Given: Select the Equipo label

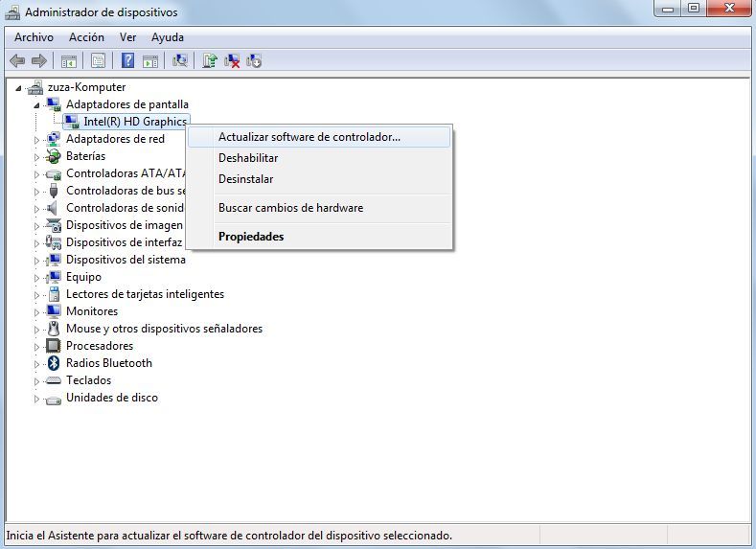Looking at the screenshot, I should click(x=83, y=277).
